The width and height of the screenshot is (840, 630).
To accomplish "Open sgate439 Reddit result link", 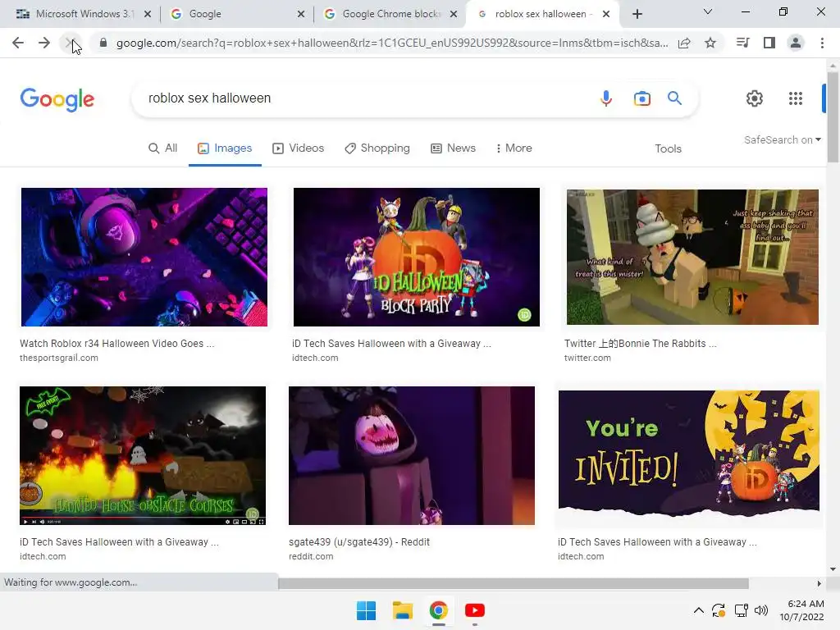I will coord(359,542).
